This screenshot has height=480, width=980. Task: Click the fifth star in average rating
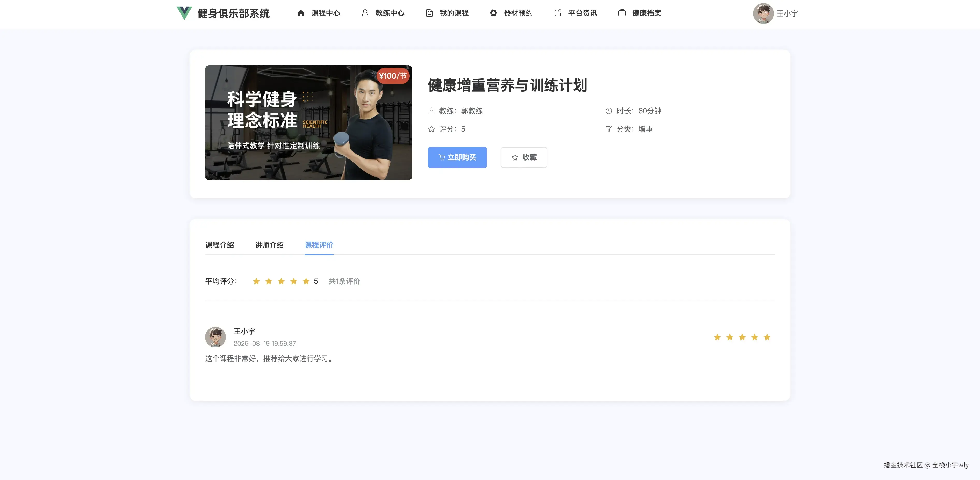point(306,281)
